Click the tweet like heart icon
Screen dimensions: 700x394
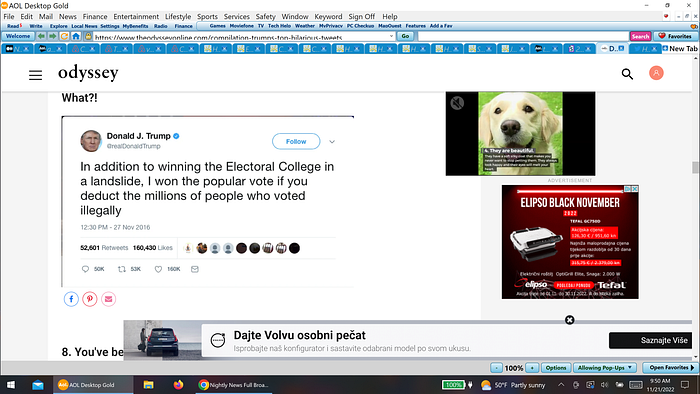[x=158, y=269]
